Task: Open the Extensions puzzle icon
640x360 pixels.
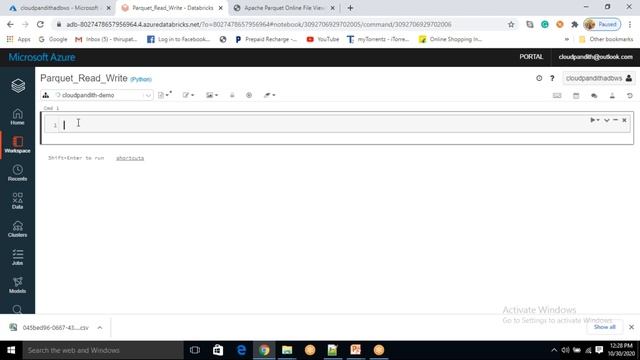Action: coord(575,24)
